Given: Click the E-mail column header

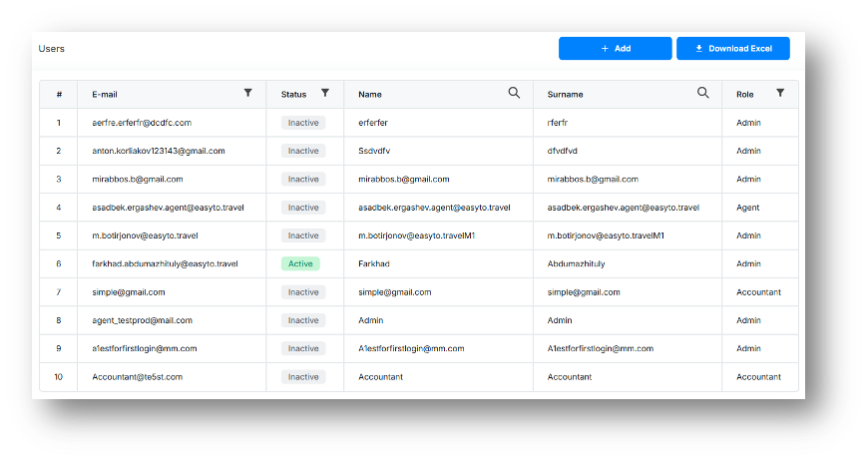Looking at the screenshot, I should click(x=105, y=95).
